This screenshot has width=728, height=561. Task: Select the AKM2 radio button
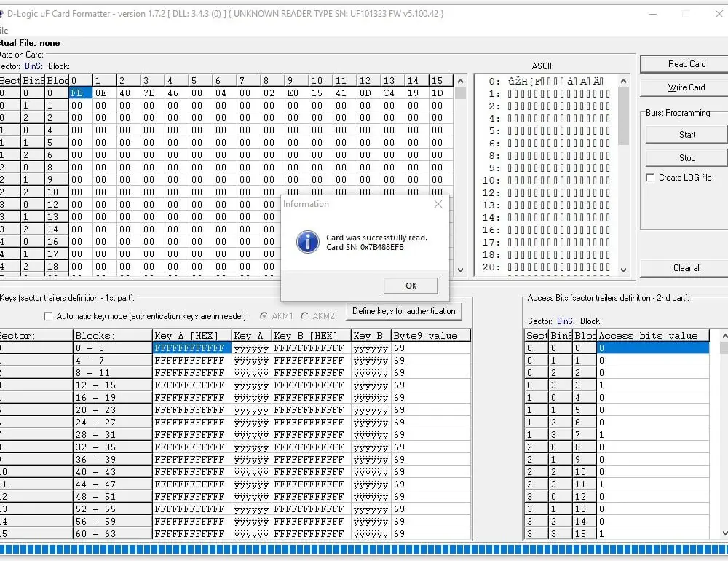click(x=304, y=316)
